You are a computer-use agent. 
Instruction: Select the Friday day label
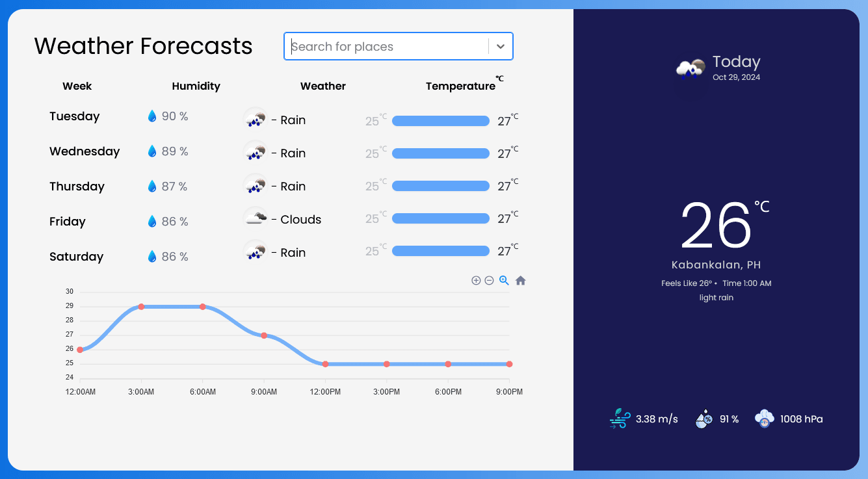click(67, 221)
